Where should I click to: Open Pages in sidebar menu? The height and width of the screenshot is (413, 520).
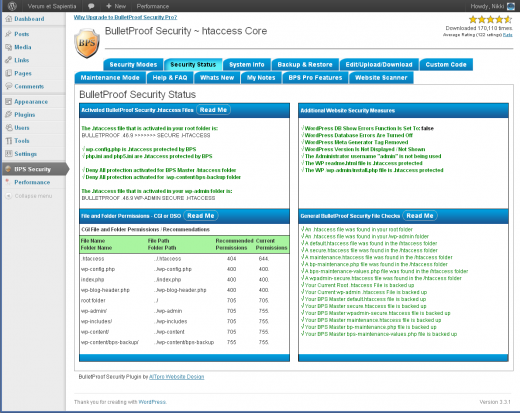click(23, 73)
